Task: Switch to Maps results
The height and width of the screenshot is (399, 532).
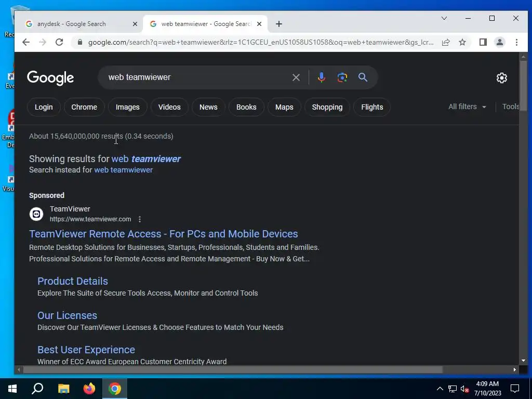Action: (x=284, y=107)
